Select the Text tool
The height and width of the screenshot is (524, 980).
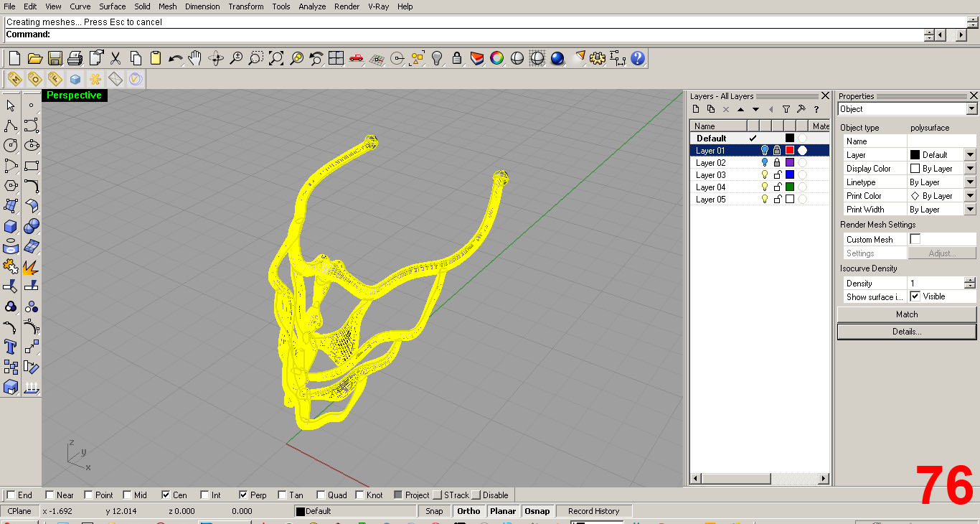point(11,347)
